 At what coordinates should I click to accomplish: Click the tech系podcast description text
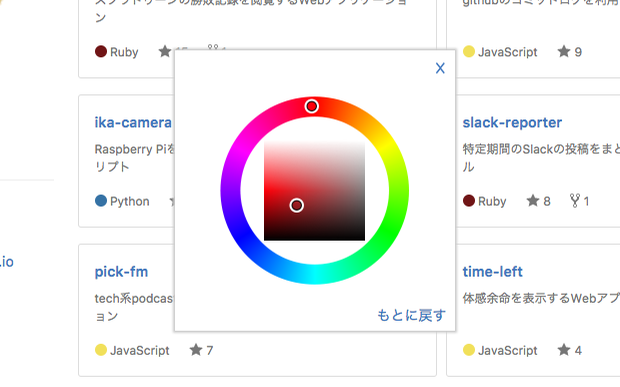134,307
